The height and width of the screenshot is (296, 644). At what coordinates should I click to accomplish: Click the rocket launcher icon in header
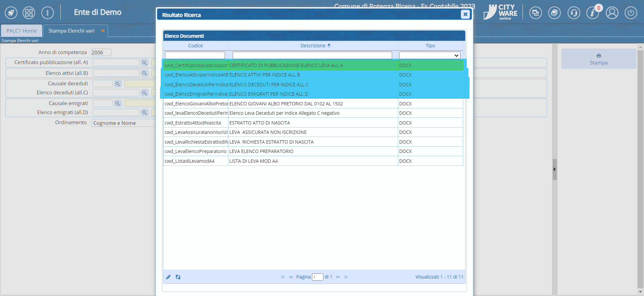point(11,13)
